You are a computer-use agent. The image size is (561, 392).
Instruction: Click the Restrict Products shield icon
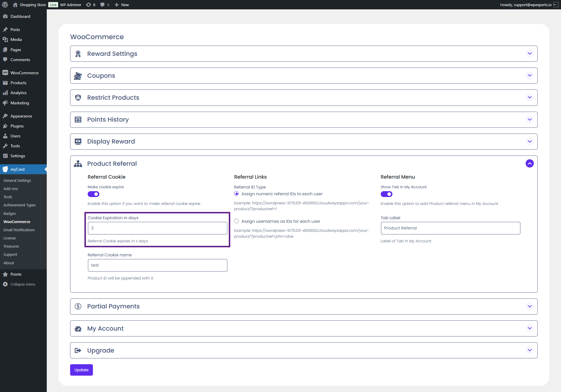78,98
